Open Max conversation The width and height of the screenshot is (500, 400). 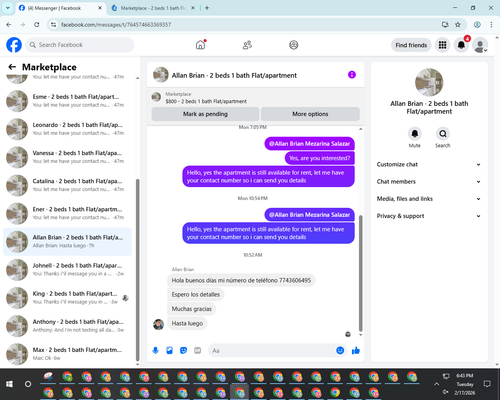67,354
